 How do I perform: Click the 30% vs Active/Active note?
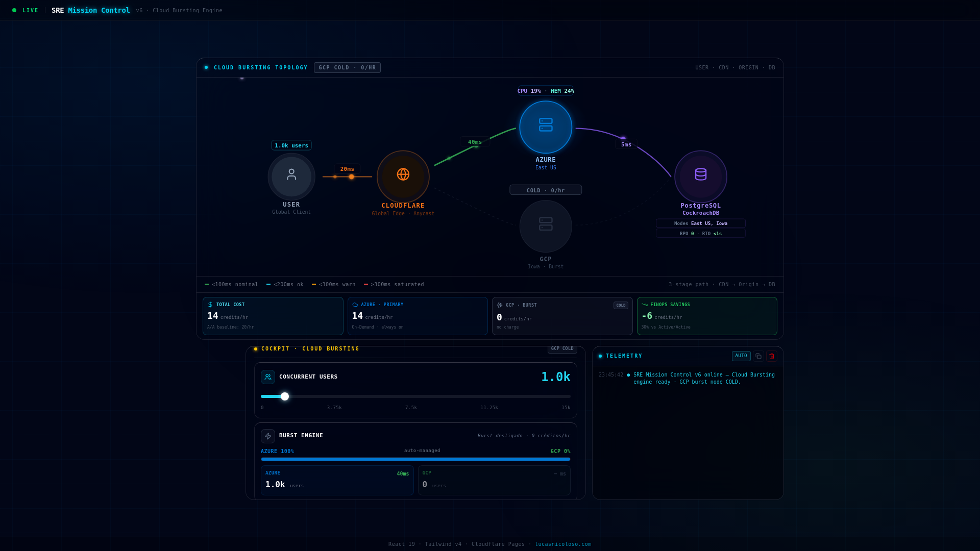(x=666, y=328)
